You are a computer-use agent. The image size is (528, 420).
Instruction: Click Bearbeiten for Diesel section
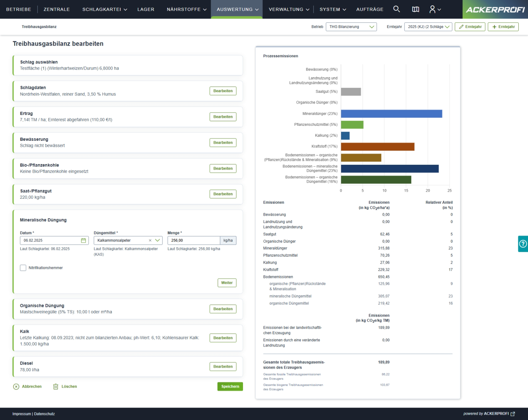pos(223,366)
